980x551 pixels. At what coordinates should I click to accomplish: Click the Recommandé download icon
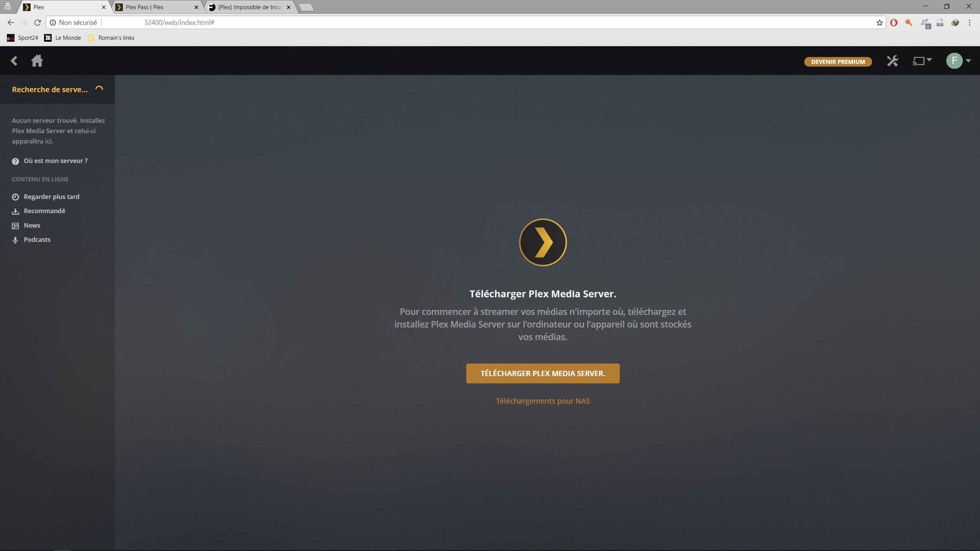15,212
